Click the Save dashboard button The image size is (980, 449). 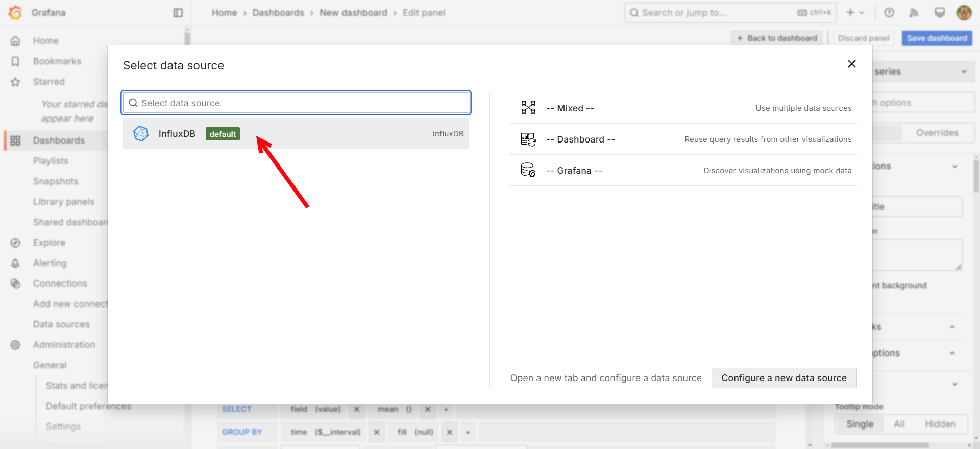[x=937, y=38]
